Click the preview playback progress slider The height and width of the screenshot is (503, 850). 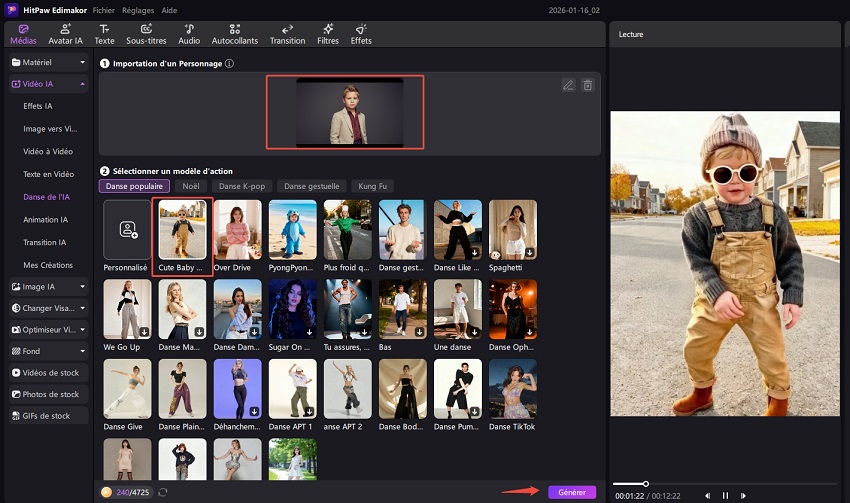click(646, 484)
